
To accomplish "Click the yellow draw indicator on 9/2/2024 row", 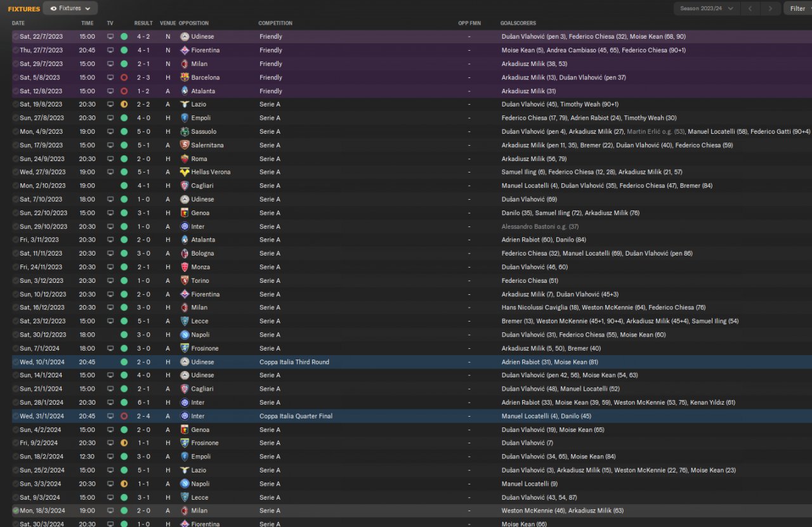I will point(124,443).
